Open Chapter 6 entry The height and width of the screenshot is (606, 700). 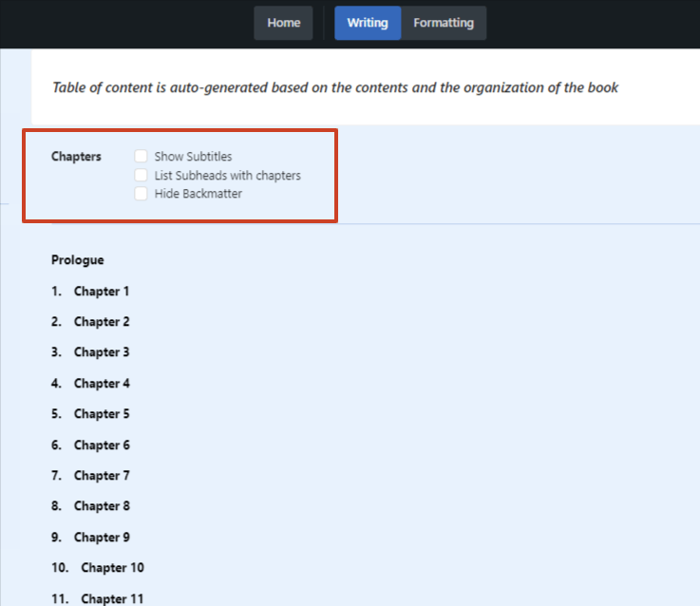coord(102,445)
